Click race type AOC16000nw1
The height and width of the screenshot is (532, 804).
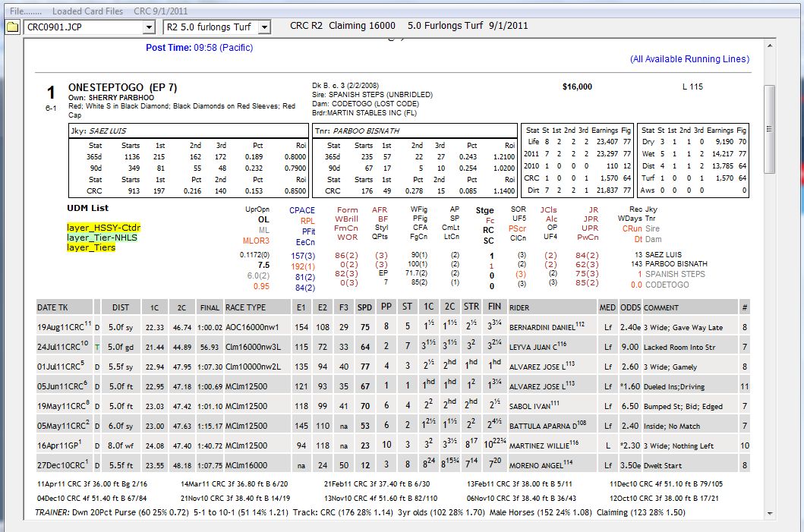tap(252, 327)
